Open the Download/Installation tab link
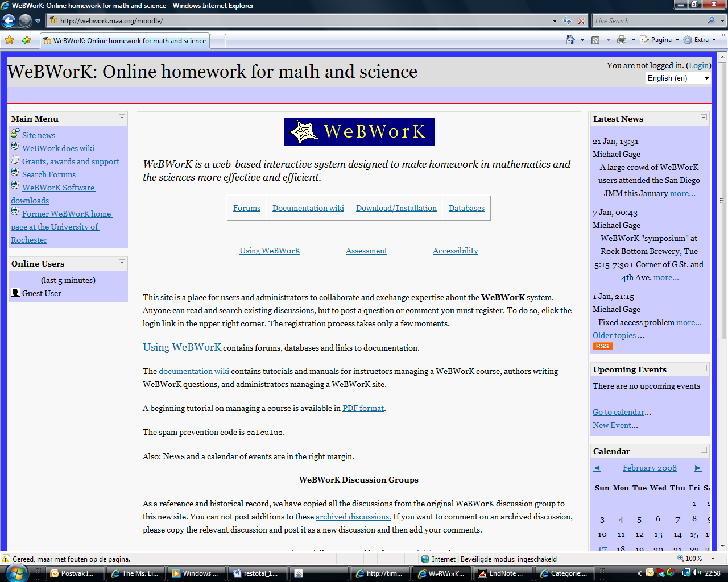The height and width of the screenshot is (582, 728). click(396, 208)
